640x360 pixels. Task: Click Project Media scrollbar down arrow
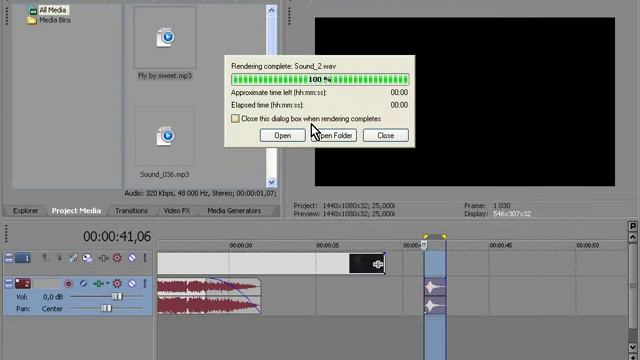pos(271,182)
